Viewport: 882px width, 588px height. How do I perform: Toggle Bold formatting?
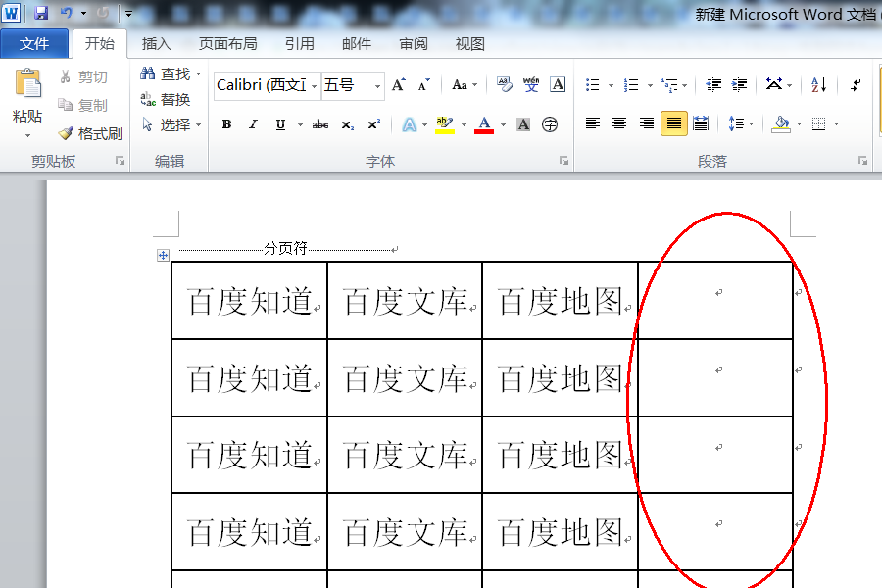click(x=226, y=124)
